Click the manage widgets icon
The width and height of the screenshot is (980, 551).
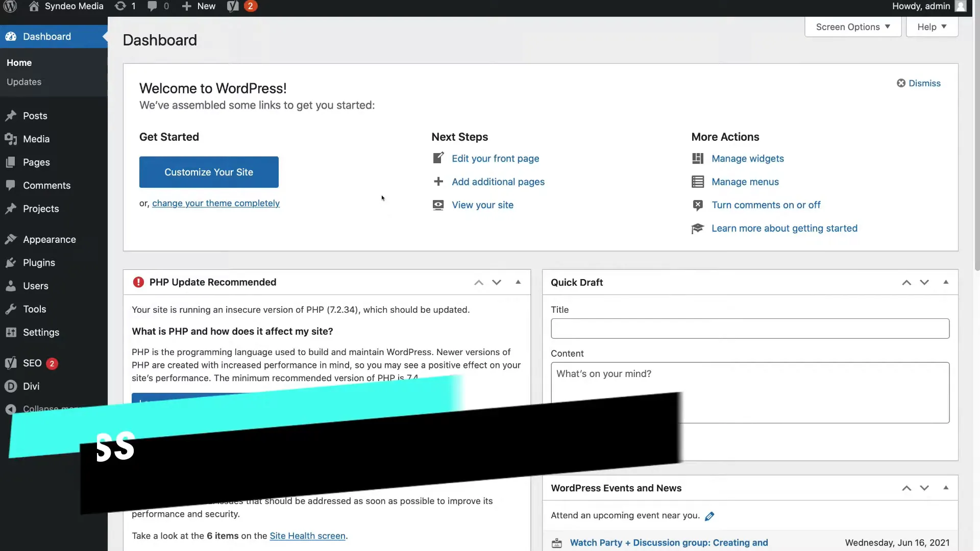click(x=698, y=159)
